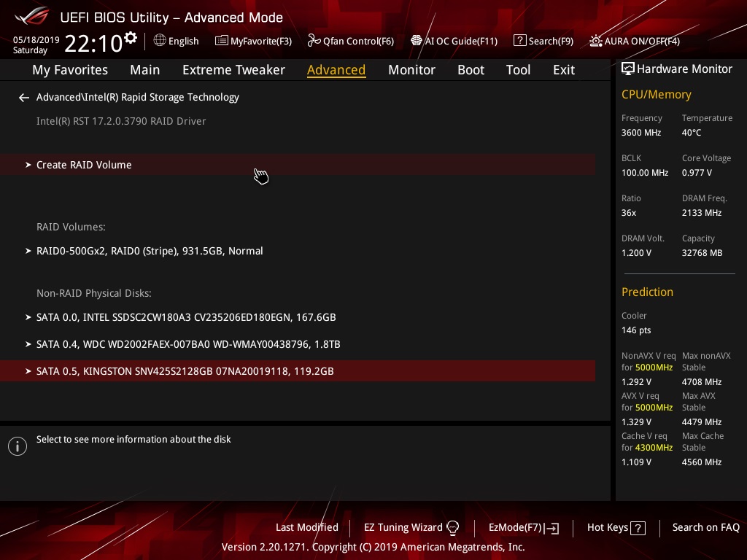The height and width of the screenshot is (560, 747).
Task: Click the 3600 MHz frequency value
Action: click(640, 133)
